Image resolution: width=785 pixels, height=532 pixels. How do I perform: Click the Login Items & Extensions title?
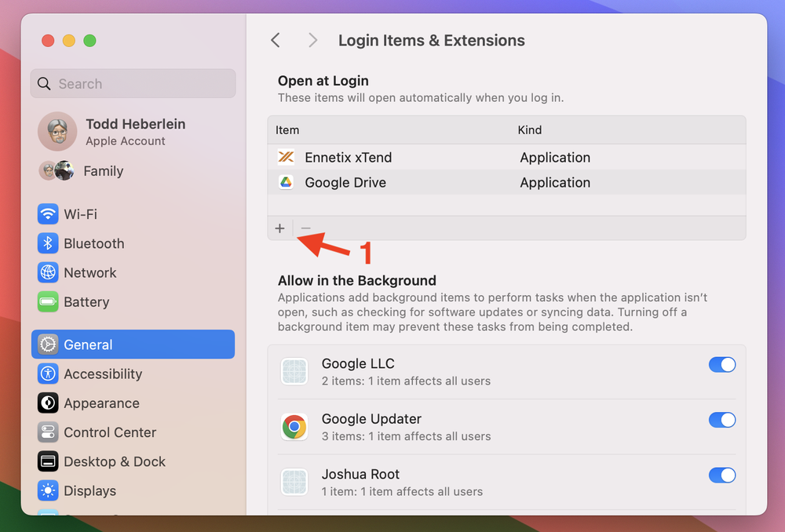[432, 40]
